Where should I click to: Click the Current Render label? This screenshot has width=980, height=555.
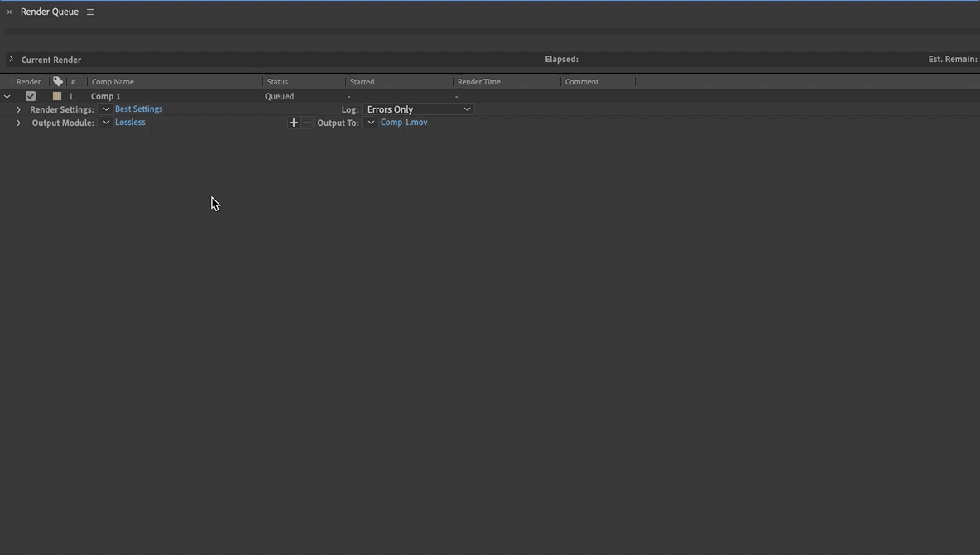51,60
